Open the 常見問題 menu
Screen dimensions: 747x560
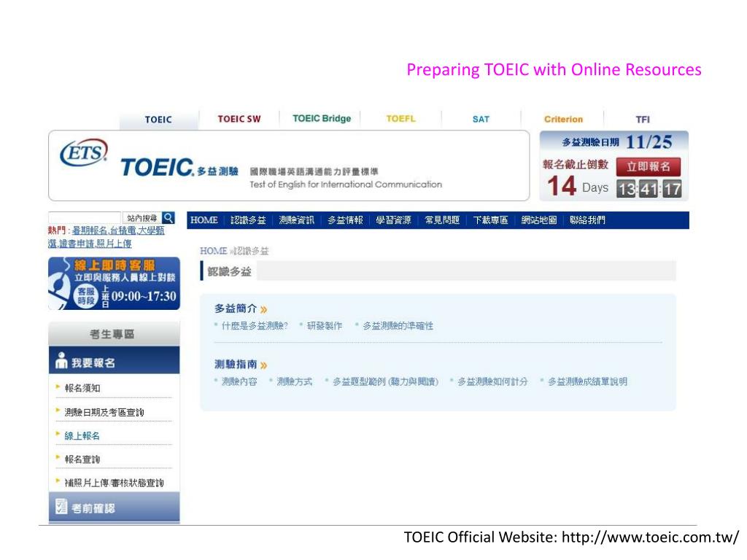(x=442, y=220)
